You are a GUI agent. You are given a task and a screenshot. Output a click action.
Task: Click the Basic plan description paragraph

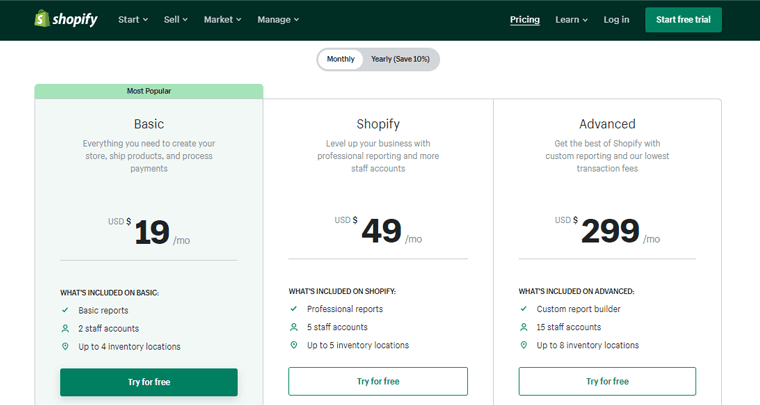149,156
